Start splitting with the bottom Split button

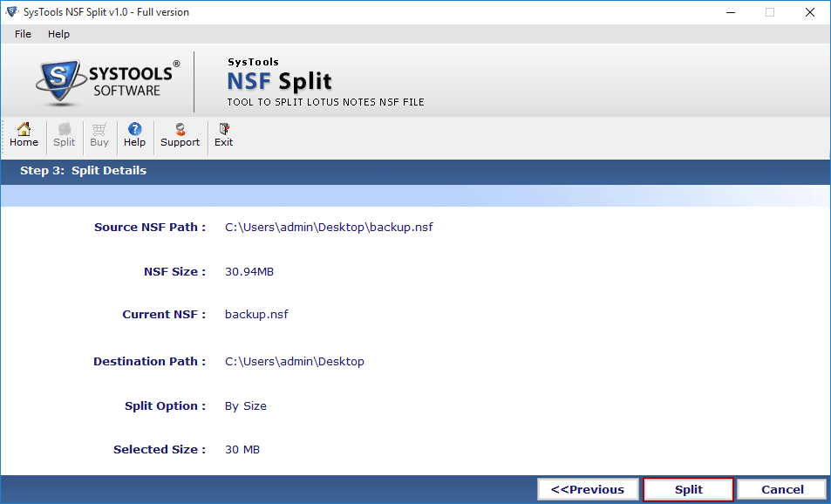(x=689, y=490)
